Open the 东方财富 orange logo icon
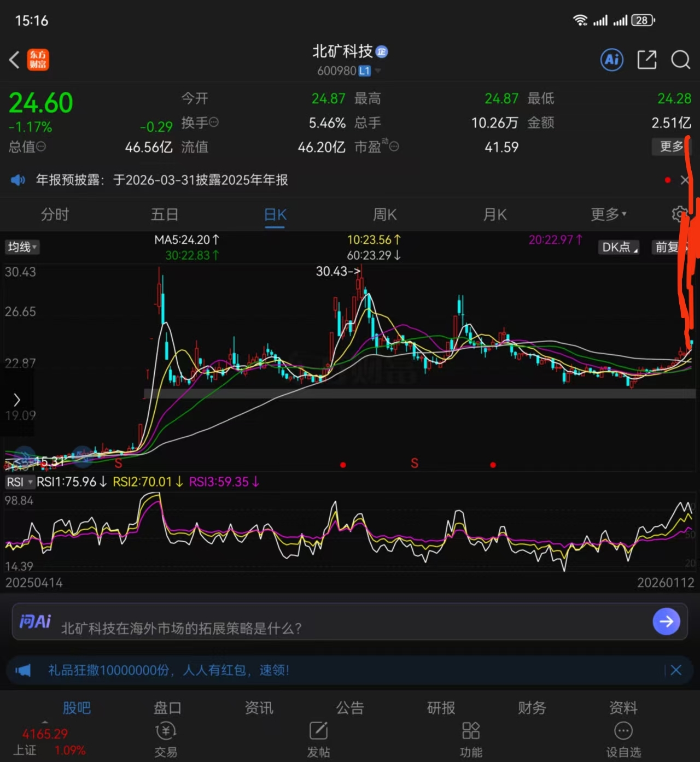The image size is (700, 762). (x=38, y=60)
